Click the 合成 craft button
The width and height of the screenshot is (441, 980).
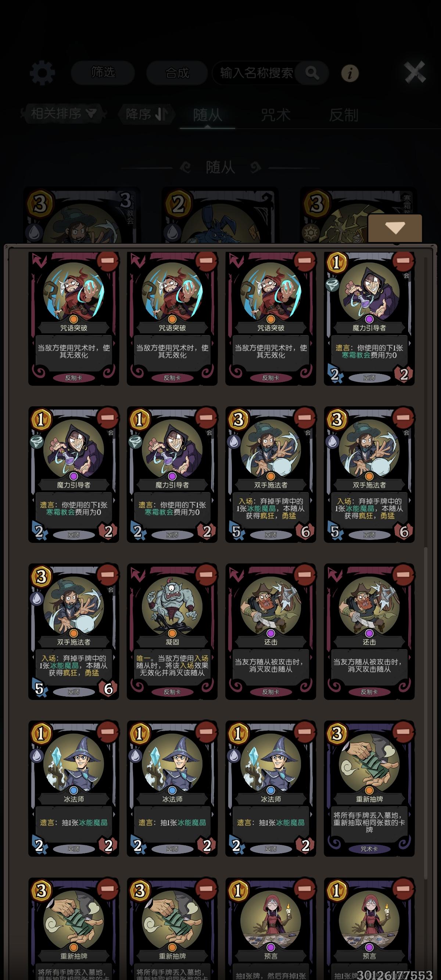tap(177, 73)
